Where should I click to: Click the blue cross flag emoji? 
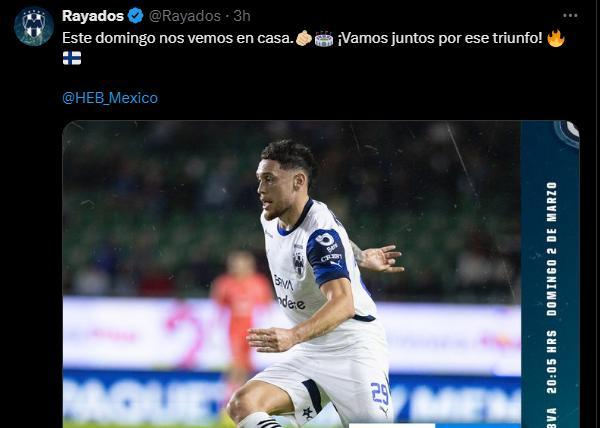click(x=72, y=58)
